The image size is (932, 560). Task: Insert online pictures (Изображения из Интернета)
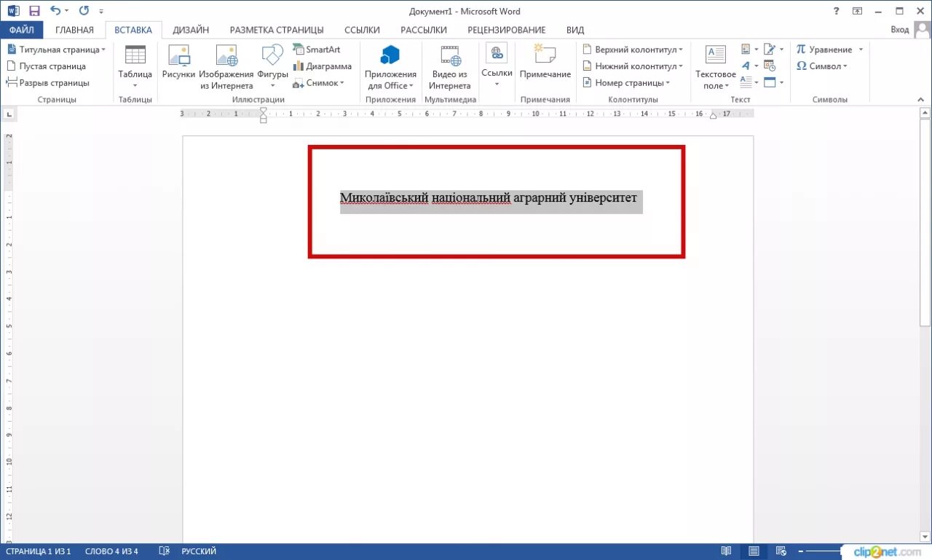[x=226, y=67]
